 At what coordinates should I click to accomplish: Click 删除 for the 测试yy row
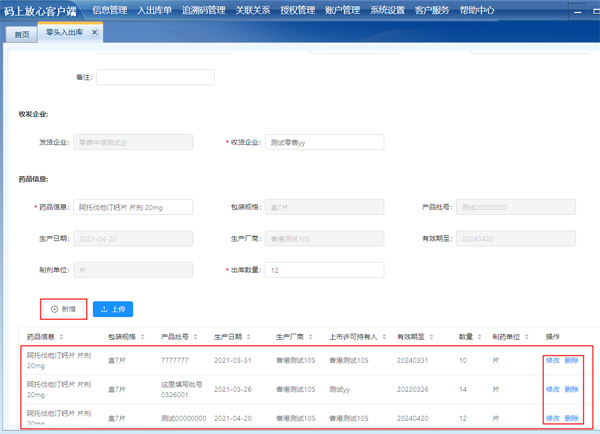[571, 389]
